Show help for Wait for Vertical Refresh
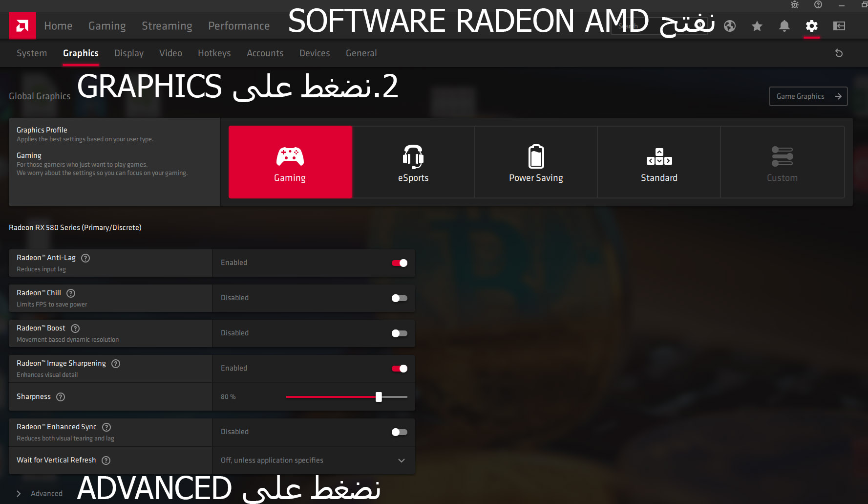 click(x=106, y=460)
